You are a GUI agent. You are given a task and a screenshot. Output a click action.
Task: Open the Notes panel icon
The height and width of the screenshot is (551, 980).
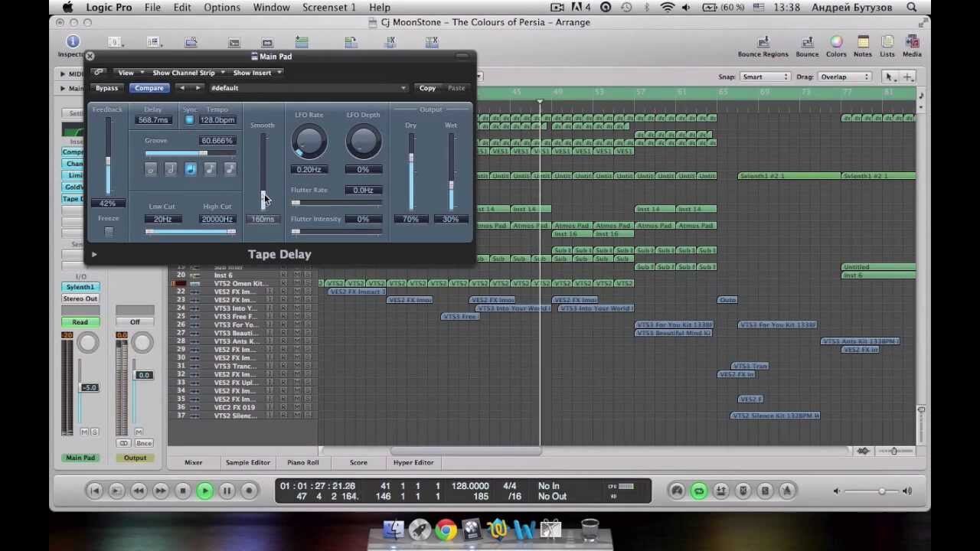pyautogui.click(x=863, y=42)
